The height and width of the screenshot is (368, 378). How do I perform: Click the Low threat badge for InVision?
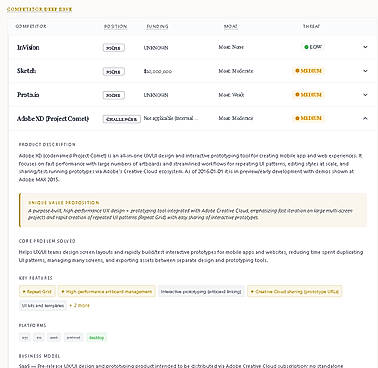tap(313, 47)
